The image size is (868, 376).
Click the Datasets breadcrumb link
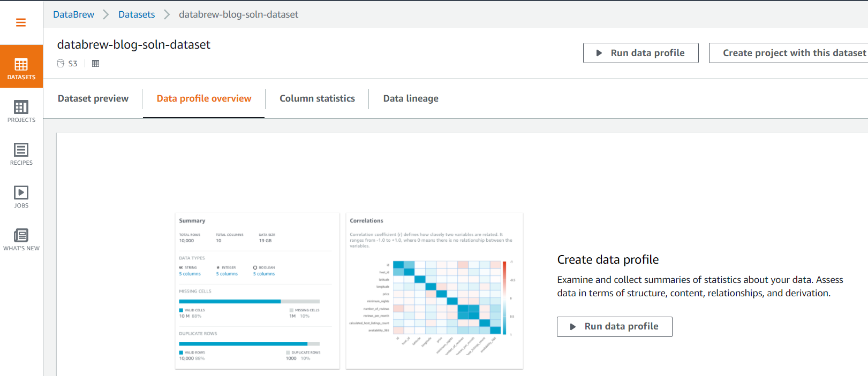(x=137, y=14)
